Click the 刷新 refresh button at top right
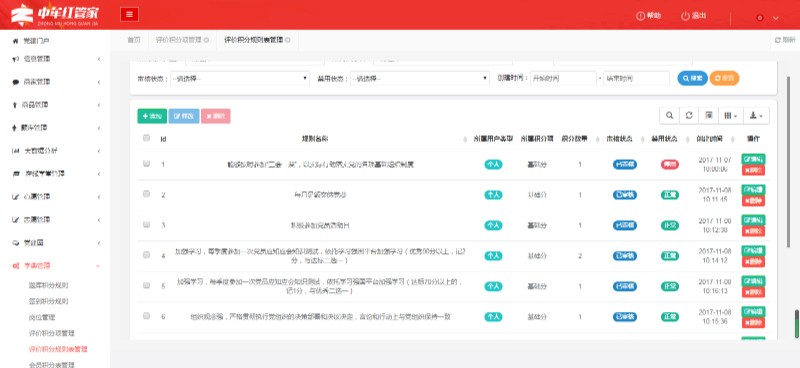Image resolution: width=800 pixels, height=368 pixels. [785, 40]
